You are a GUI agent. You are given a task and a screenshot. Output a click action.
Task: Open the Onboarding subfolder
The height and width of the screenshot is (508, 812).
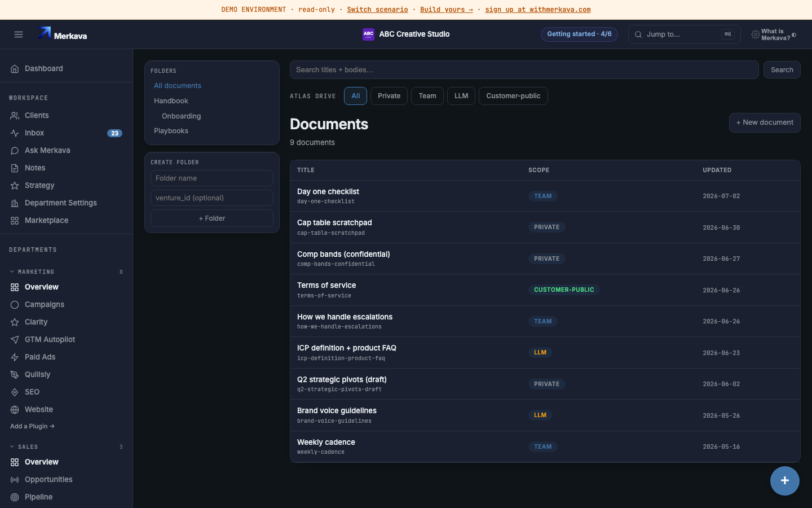[x=181, y=116]
